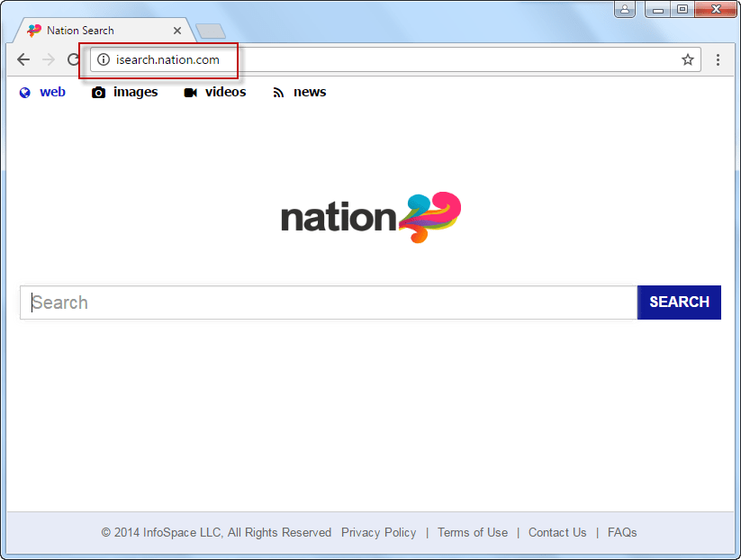Image resolution: width=741 pixels, height=560 pixels.
Task: Open Chrome three-dot menu
Action: pos(718,59)
